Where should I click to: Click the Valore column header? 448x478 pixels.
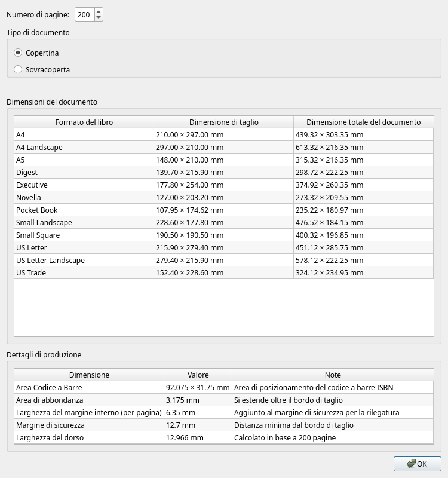(198, 375)
